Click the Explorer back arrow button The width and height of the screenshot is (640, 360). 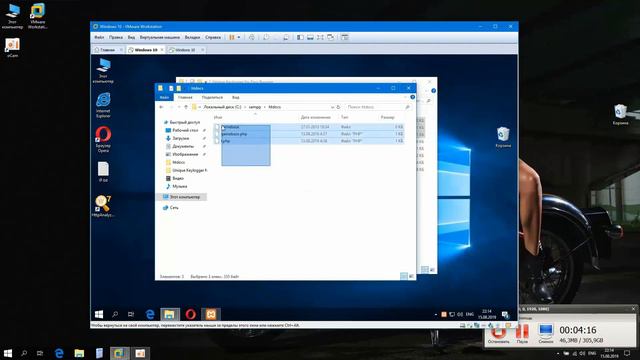(x=162, y=107)
